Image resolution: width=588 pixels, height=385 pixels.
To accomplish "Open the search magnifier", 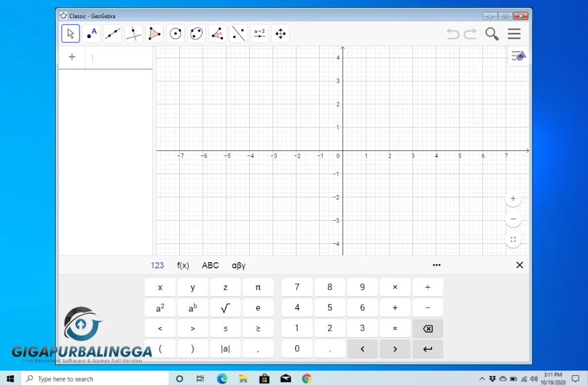I will (x=492, y=34).
